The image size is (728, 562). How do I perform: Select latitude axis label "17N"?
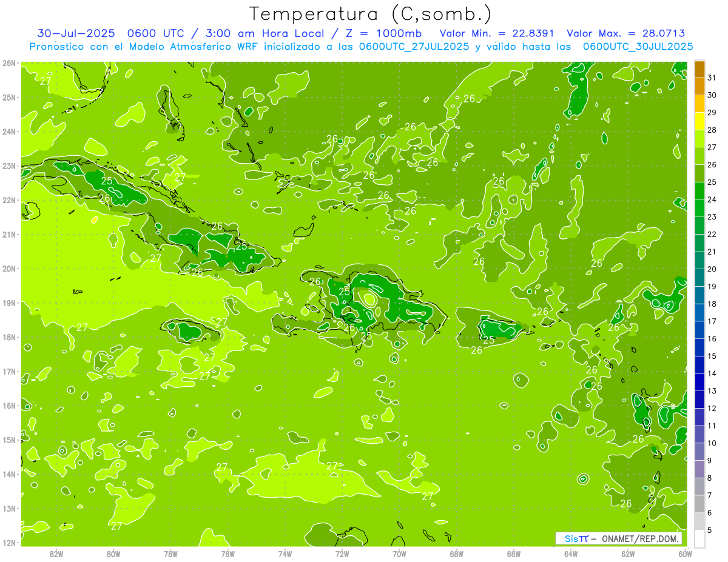coord(8,371)
